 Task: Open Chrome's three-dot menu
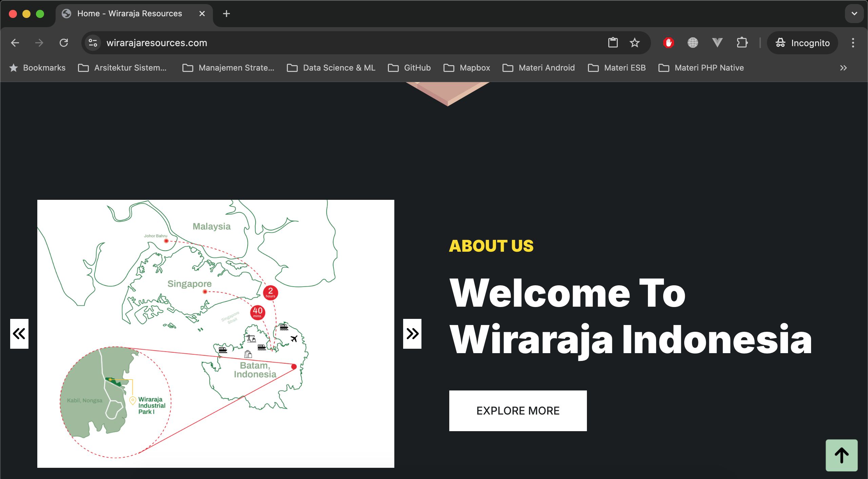click(x=853, y=43)
